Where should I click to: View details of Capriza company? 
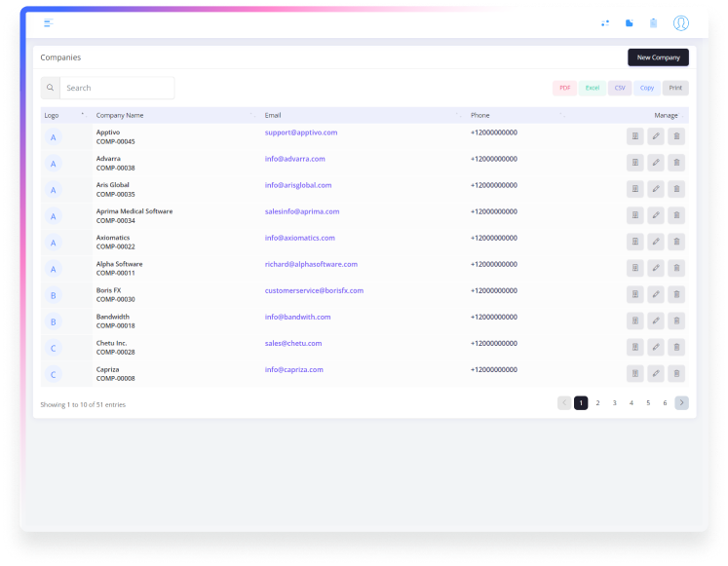tap(634, 373)
